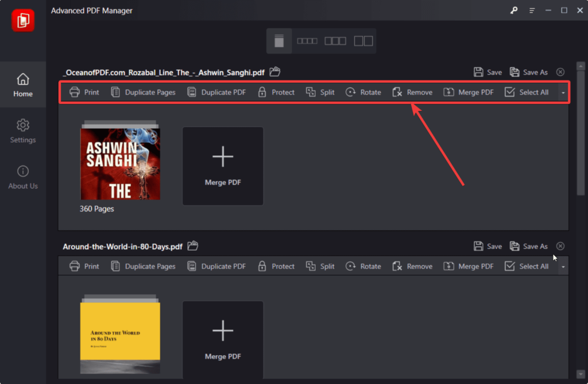Open folder icon next to Rozabal Line PDF

click(x=275, y=72)
